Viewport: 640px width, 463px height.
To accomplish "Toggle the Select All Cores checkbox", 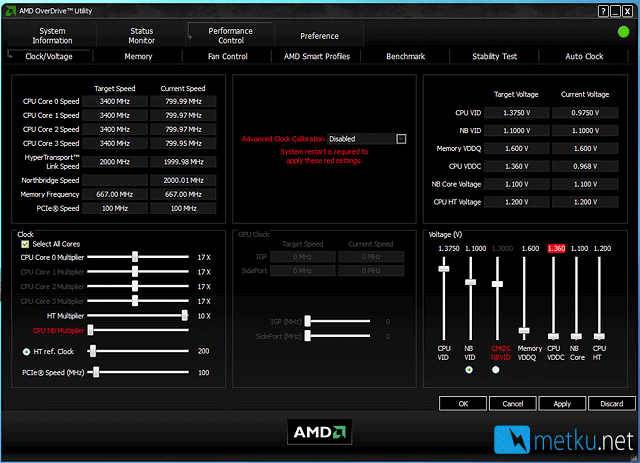I will (x=25, y=244).
